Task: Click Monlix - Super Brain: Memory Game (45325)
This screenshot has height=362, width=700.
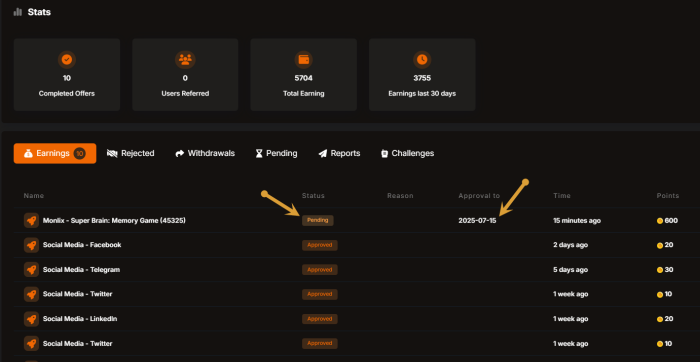Action: click(x=114, y=221)
